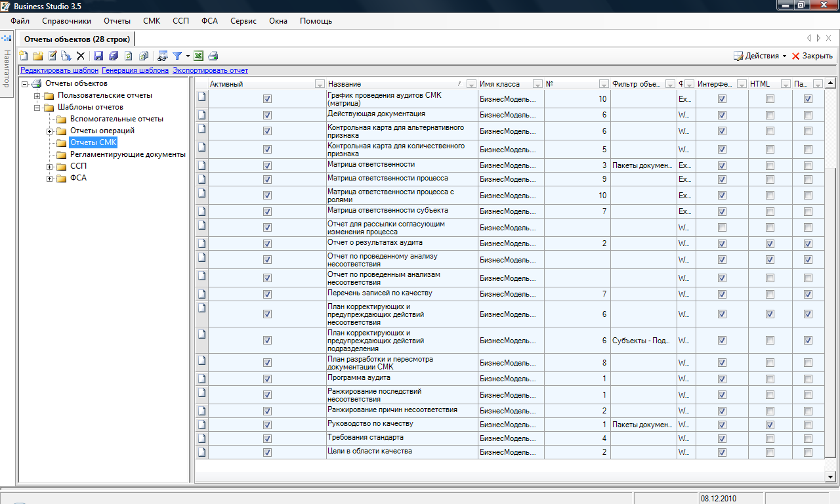Image resolution: width=840 pixels, height=504 pixels.
Task: Open the Название column filter dropdown
Action: [x=471, y=84]
